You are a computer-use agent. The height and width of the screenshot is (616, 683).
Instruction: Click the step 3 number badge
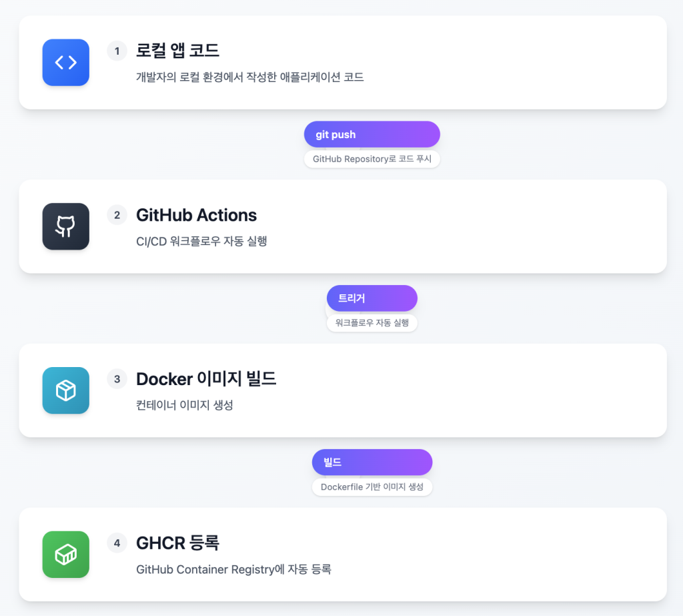pos(117,379)
